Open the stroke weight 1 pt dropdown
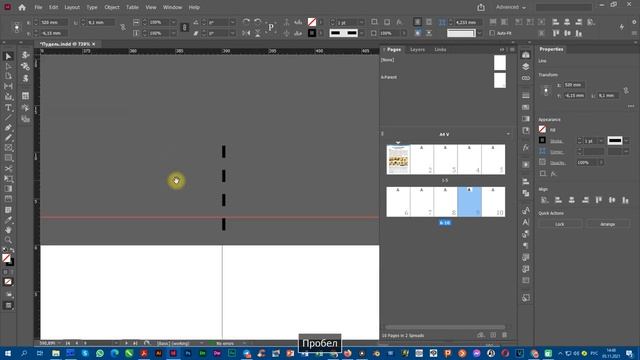Viewport: 640px width, 360px height. [x=362, y=22]
